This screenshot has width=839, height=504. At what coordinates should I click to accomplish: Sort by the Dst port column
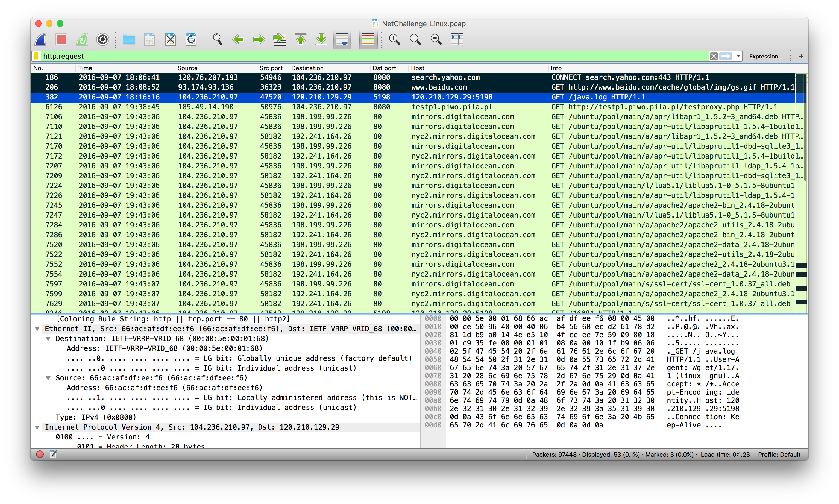(389, 68)
